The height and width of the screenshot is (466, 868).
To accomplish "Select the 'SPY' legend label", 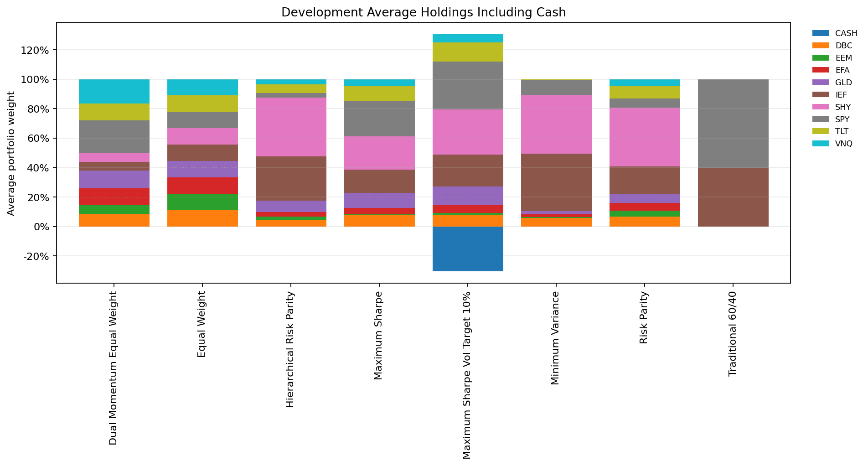I will click(x=842, y=119).
